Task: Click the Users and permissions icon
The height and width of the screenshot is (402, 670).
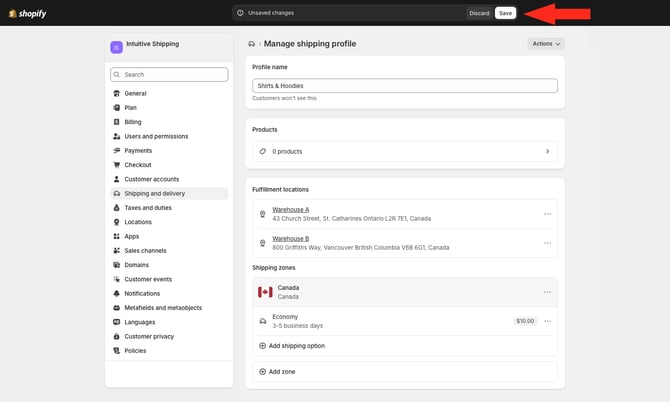Action: point(116,136)
